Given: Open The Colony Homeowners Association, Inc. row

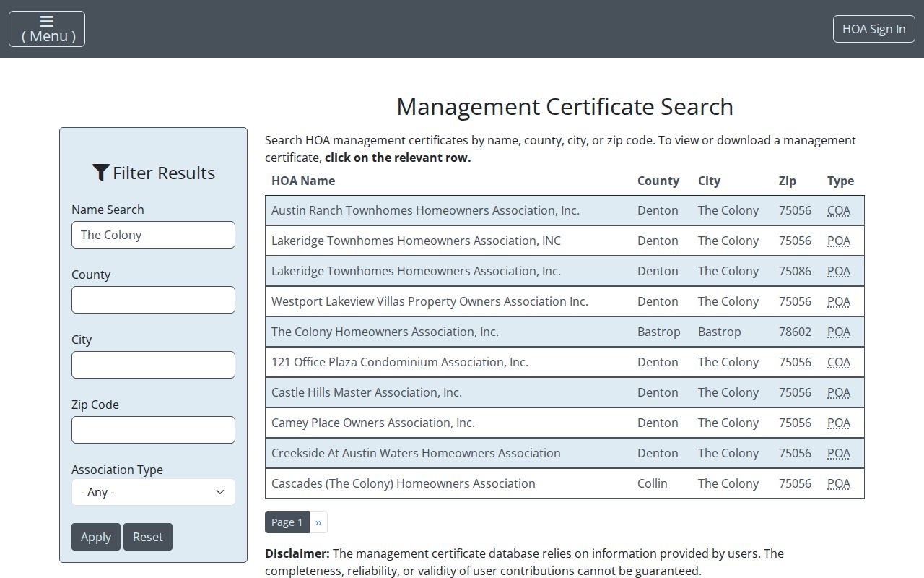Looking at the screenshot, I should click(x=565, y=332).
